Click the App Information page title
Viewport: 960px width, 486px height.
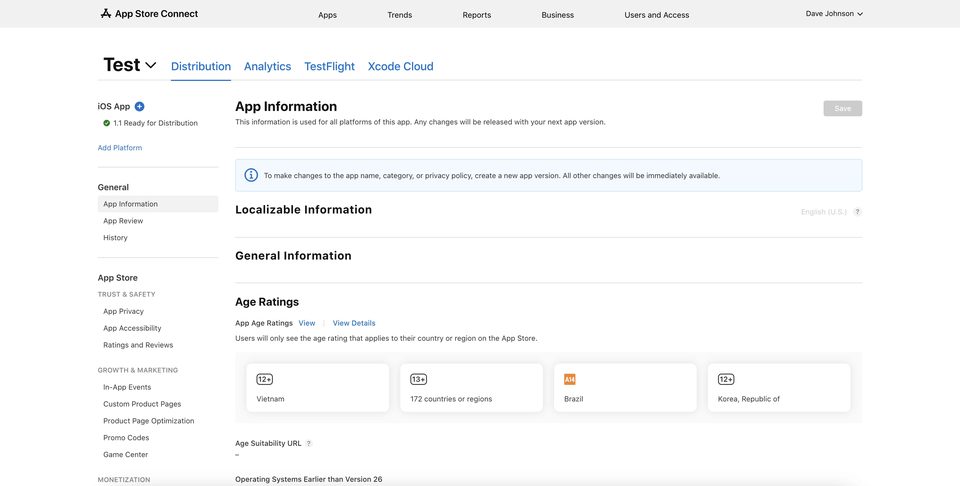286,107
